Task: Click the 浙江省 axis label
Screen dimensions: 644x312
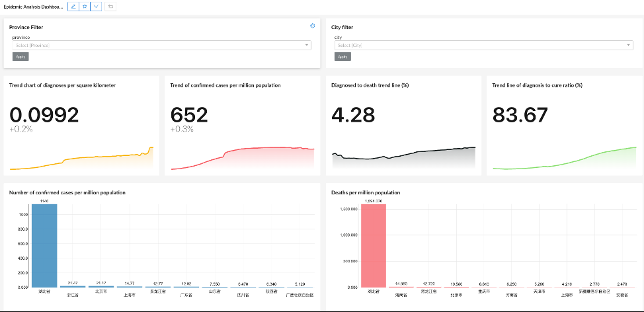Action: (x=73, y=295)
